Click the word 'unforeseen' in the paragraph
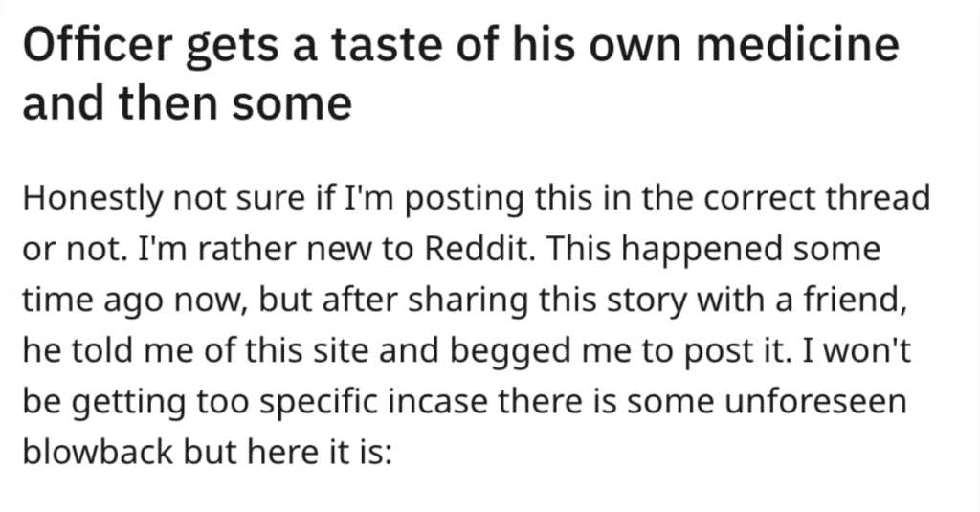This screenshot has width=980, height=512. tap(815, 401)
